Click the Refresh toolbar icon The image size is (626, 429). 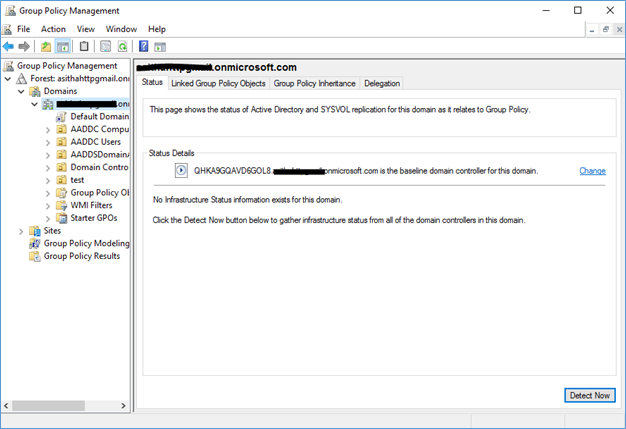tap(122, 47)
